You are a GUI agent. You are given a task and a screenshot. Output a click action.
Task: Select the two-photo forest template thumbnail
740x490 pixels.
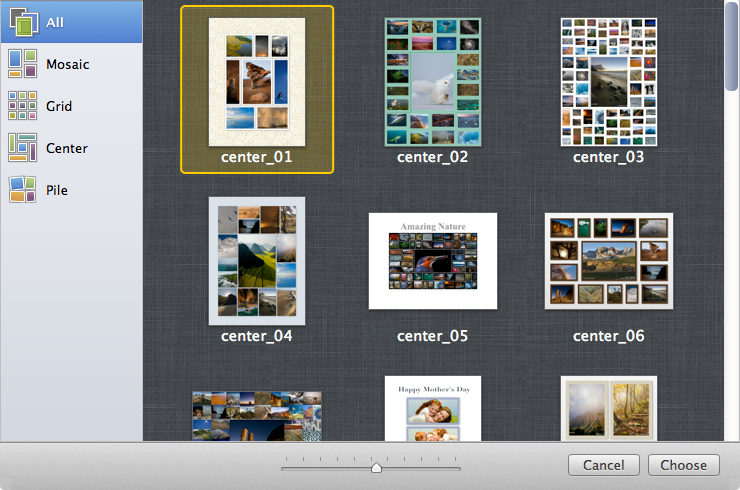pos(609,408)
